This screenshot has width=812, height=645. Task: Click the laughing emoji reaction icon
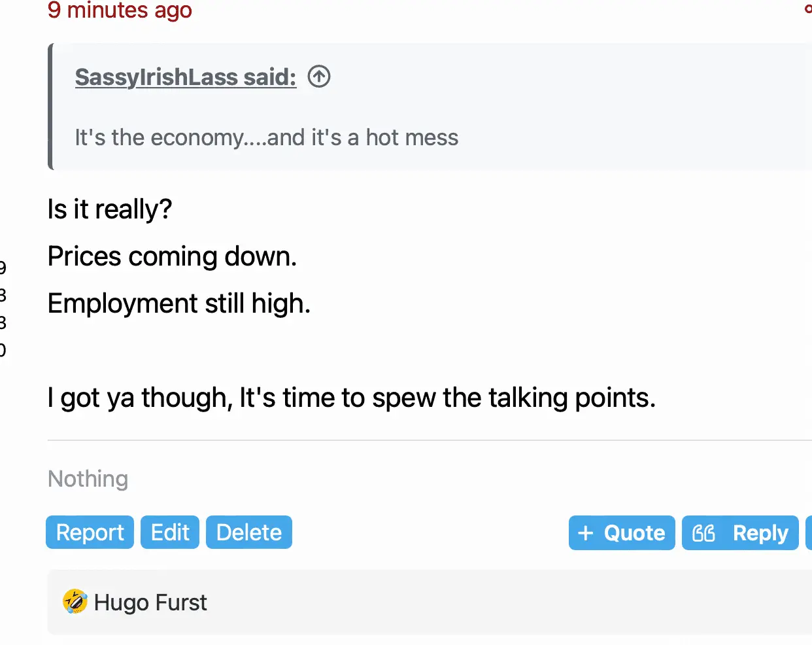(75, 602)
